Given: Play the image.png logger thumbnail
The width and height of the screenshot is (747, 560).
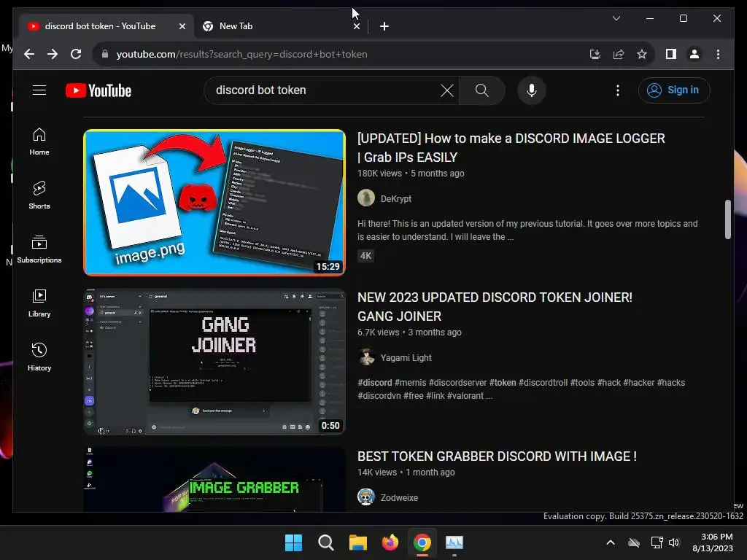Looking at the screenshot, I should [214, 203].
